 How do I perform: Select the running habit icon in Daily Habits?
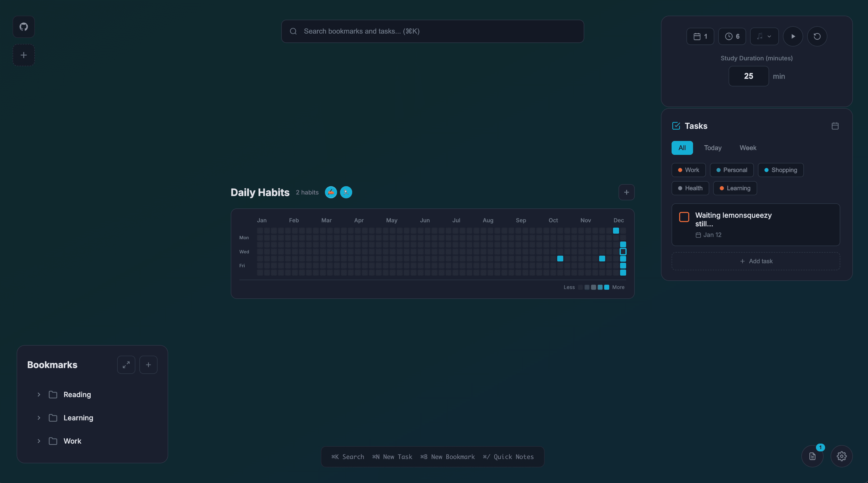(x=346, y=192)
